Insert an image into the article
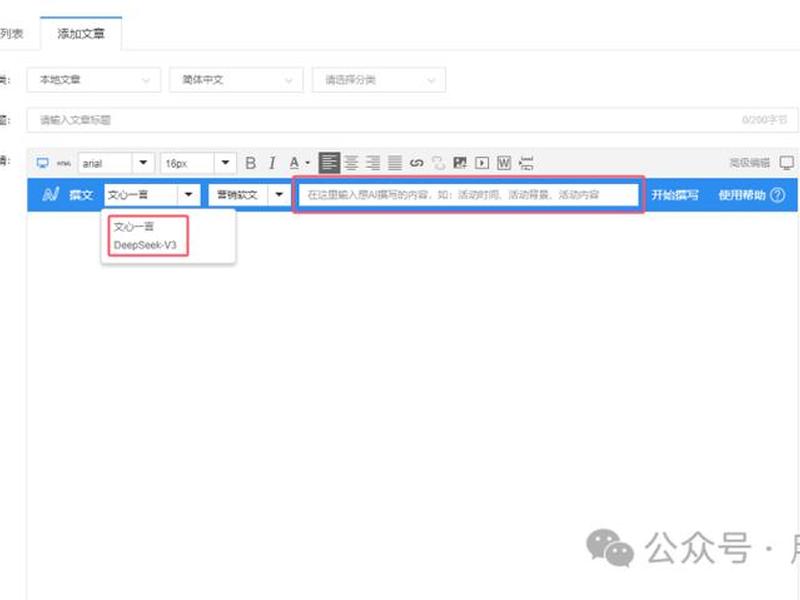Viewport: 800px width, 600px height. point(460,163)
